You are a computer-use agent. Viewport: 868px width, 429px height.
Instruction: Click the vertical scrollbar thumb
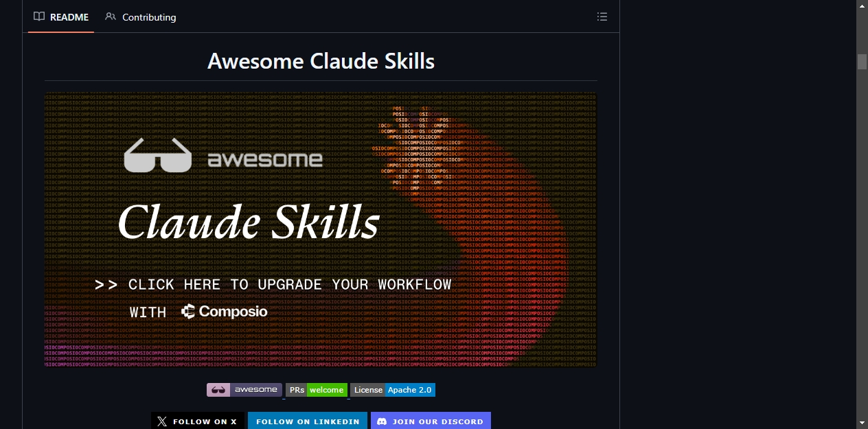862,62
